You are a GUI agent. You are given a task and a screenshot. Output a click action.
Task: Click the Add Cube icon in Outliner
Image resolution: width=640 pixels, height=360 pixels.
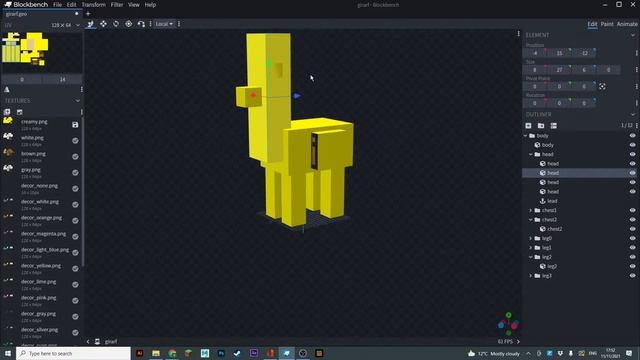click(528, 125)
